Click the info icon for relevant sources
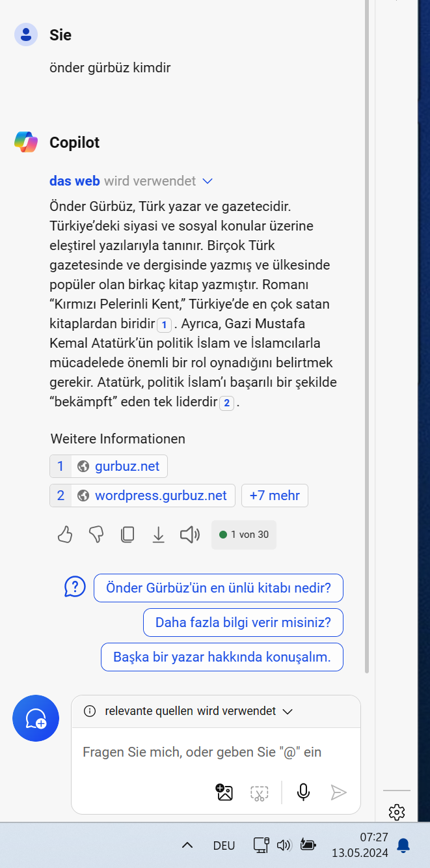Image resolution: width=430 pixels, height=868 pixels. (x=90, y=711)
